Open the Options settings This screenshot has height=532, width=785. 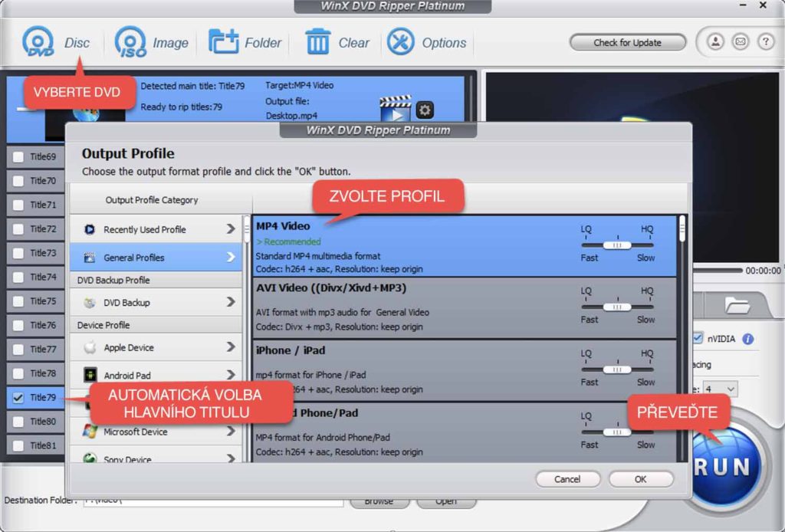400,41
